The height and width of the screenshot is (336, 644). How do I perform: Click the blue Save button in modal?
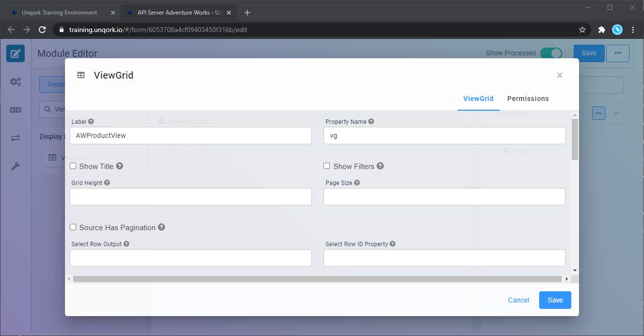tap(555, 300)
